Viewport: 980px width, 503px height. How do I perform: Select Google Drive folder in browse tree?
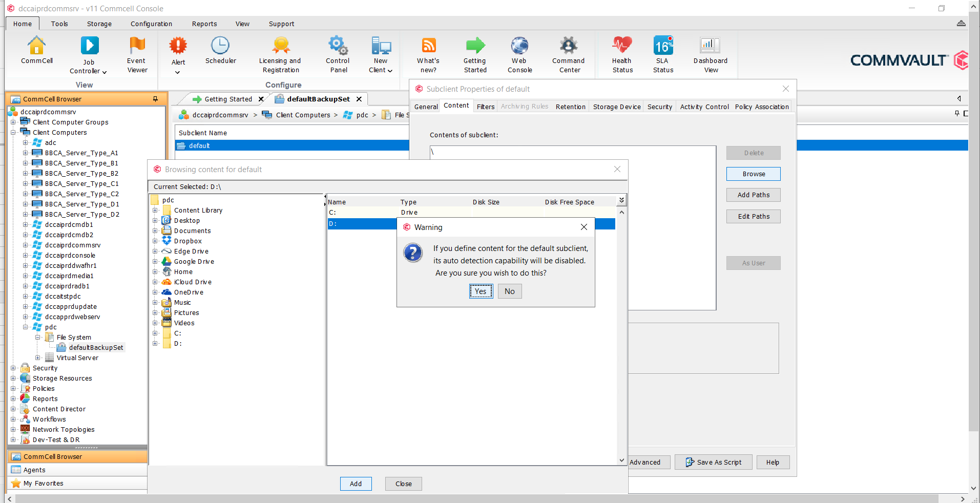[x=194, y=262]
